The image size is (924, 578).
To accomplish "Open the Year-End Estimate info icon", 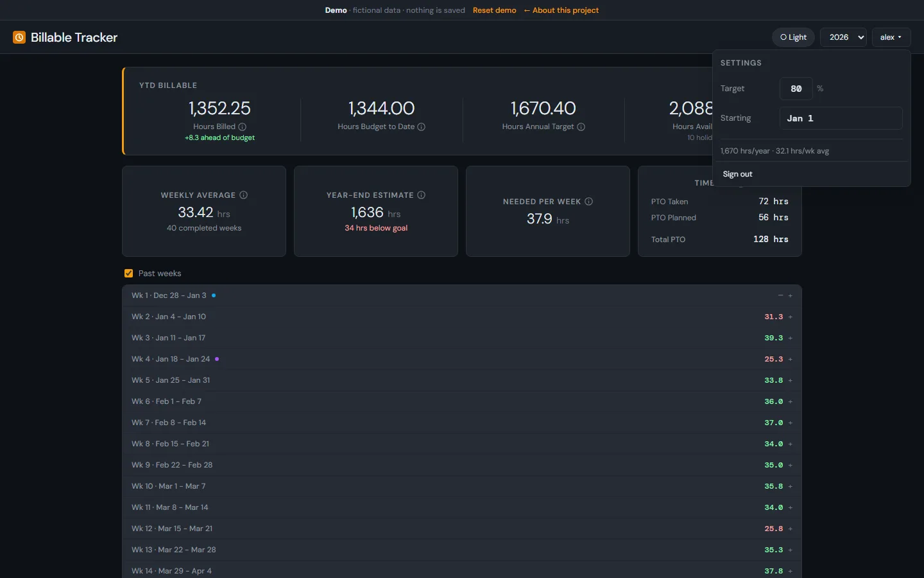I will [422, 195].
